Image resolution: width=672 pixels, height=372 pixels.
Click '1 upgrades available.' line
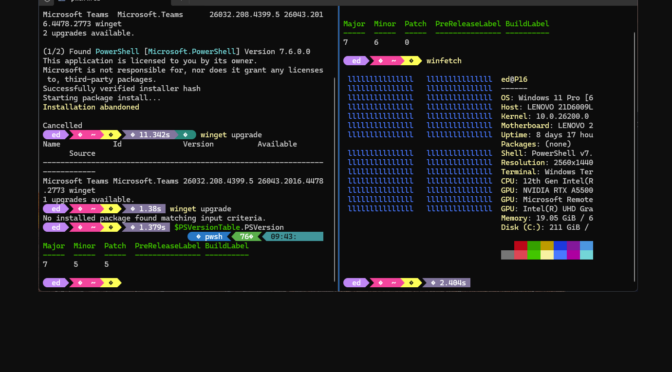pyautogui.click(x=89, y=200)
